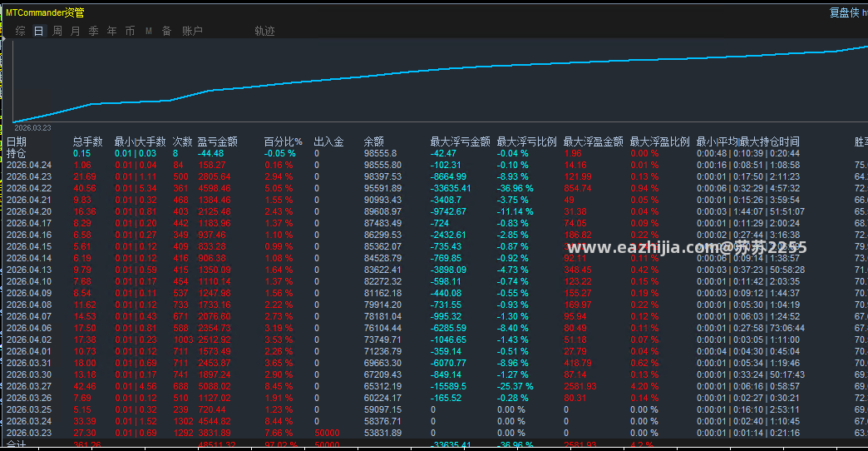Select the 2026.03.24 date row
This screenshot has height=451, width=868.
29,421
